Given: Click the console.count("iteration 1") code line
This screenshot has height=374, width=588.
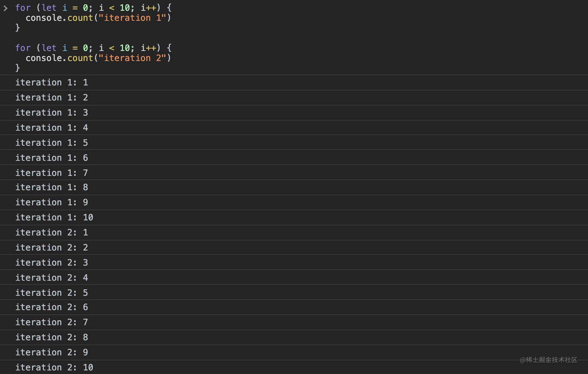Looking at the screenshot, I should pyautogui.click(x=99, y=18).
